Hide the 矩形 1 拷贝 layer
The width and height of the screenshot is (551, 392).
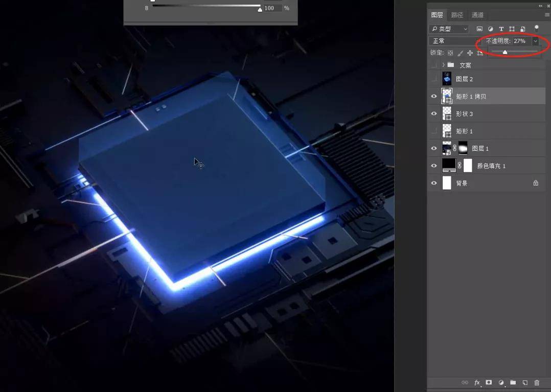pyautogui.click(x=434, y=96)
